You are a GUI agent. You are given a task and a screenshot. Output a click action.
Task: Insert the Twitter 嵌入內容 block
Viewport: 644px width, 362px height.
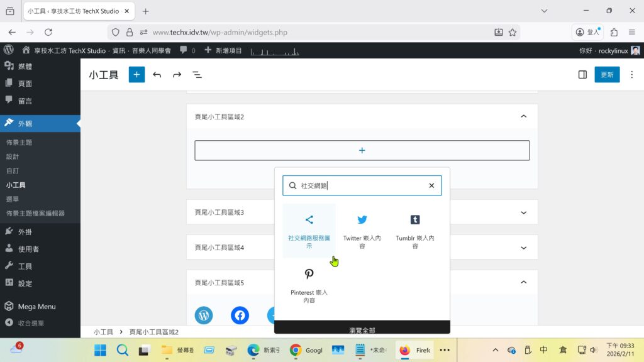(x=362, y=230)
